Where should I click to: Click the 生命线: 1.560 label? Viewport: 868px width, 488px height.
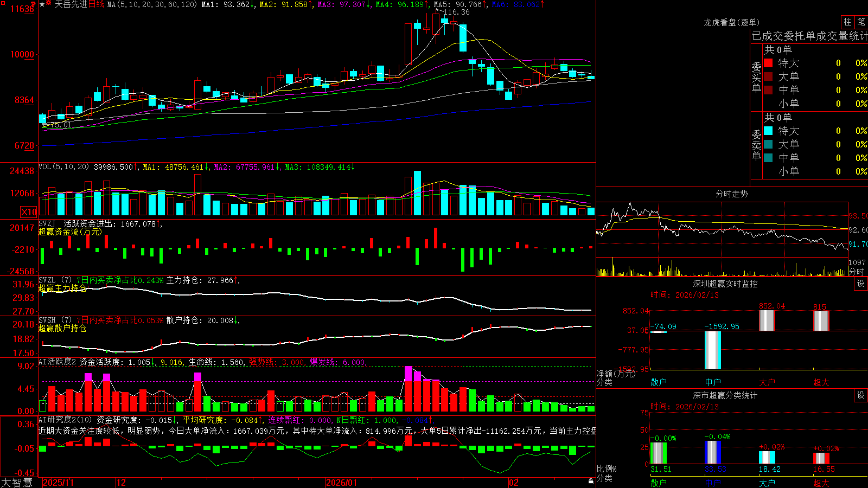216,362
